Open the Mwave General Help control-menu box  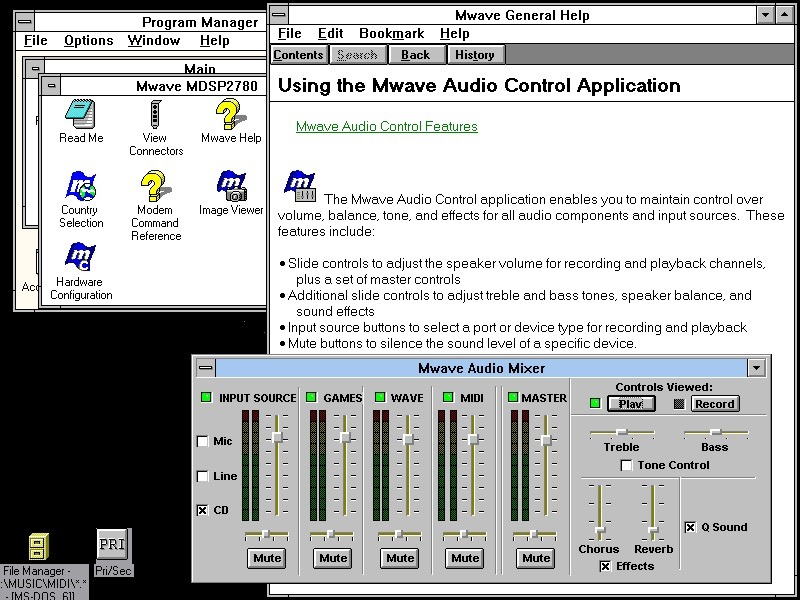point(279,14)
